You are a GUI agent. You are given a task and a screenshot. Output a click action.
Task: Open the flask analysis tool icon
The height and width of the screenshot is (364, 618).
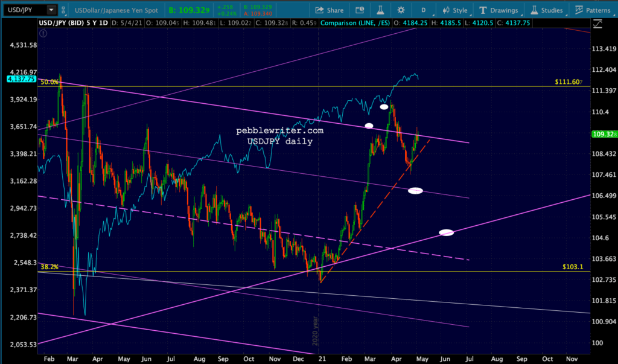(x=381, y=10)
